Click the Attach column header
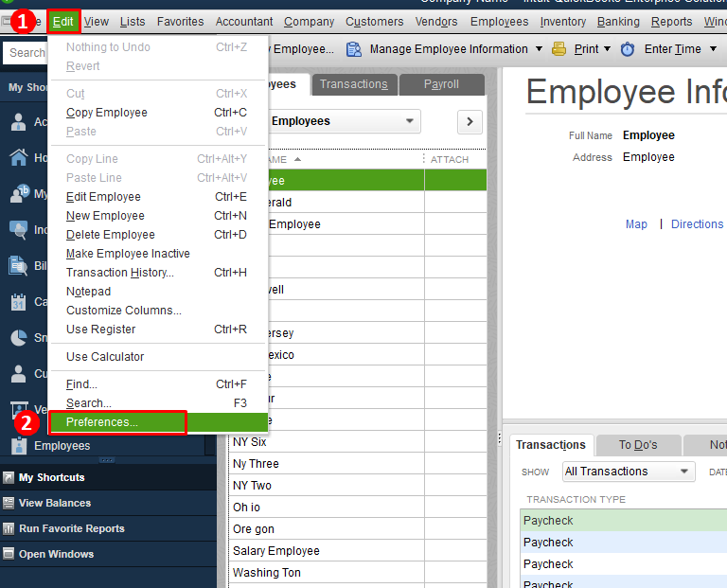The image size is (727, 588). (450, 159)
